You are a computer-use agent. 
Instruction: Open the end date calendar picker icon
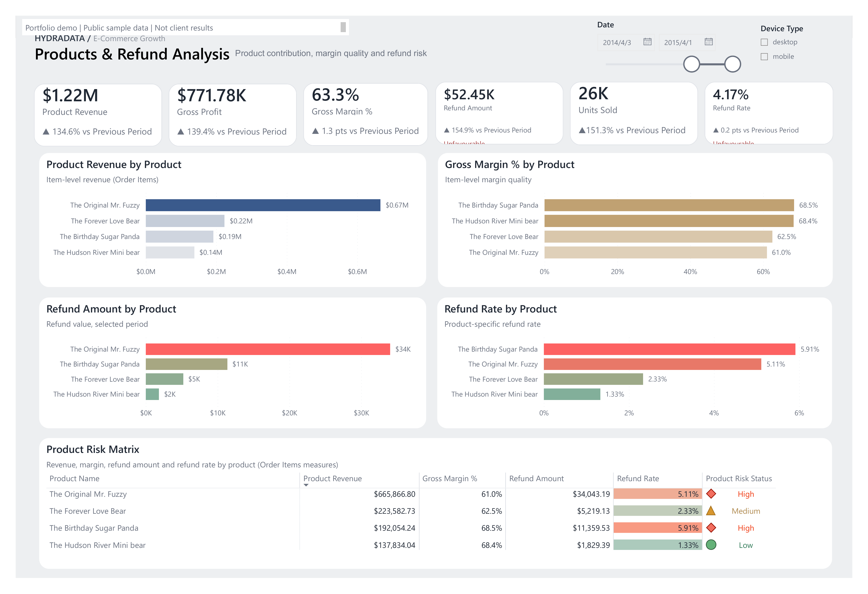point(708,41)
